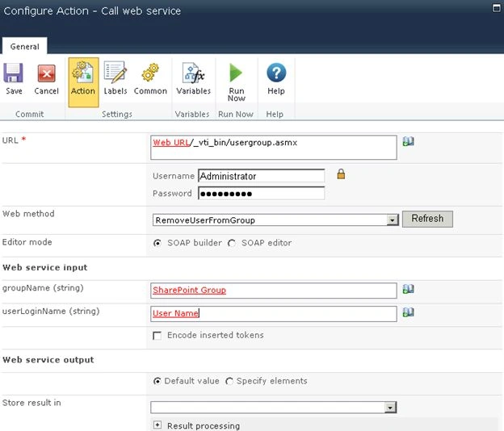This screenshot has width=504, height=431.
Task: Expand the Result processing section
Action: pyautogui.click(x=157, y=425)
